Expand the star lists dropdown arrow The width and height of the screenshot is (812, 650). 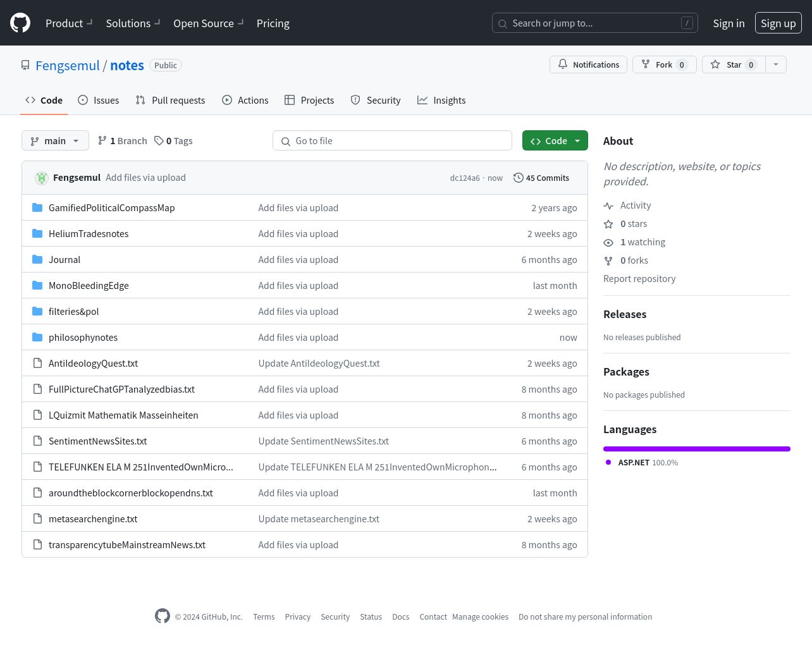point(776,64)
